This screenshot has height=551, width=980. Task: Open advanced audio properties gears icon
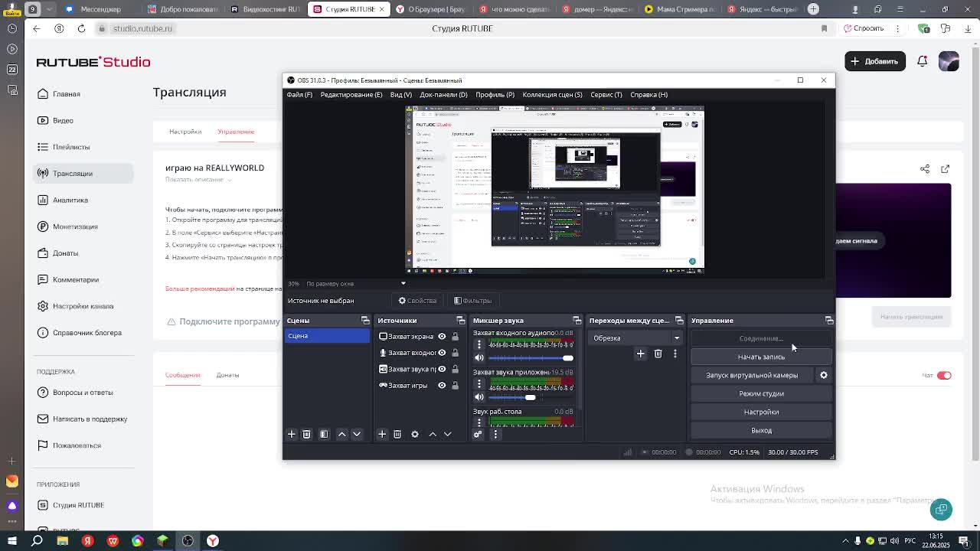tap(478, 434)
